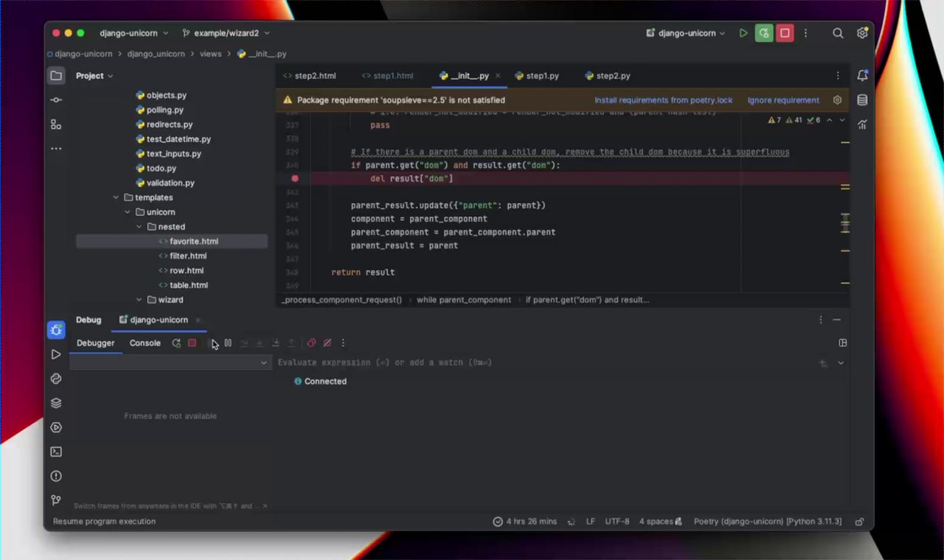This screenshot has width=944, height=560.
Task: Rerun django-unicorn in debug toolbar
Action: [x=176, y=343]
